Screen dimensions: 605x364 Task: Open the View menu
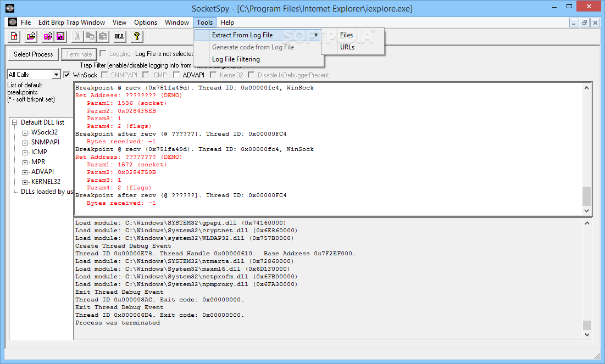point(119,23)
